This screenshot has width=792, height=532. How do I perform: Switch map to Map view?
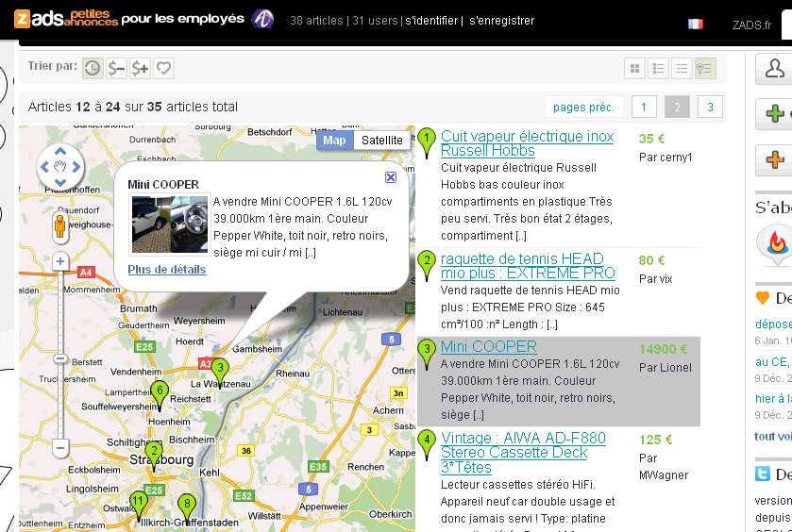[335, 140]
